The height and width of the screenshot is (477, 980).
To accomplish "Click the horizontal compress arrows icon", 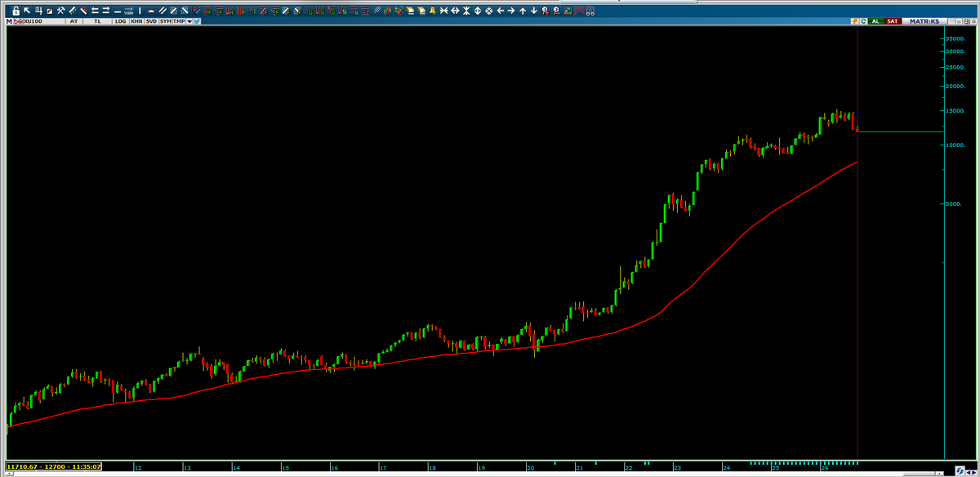I will [x=443, y=11].
